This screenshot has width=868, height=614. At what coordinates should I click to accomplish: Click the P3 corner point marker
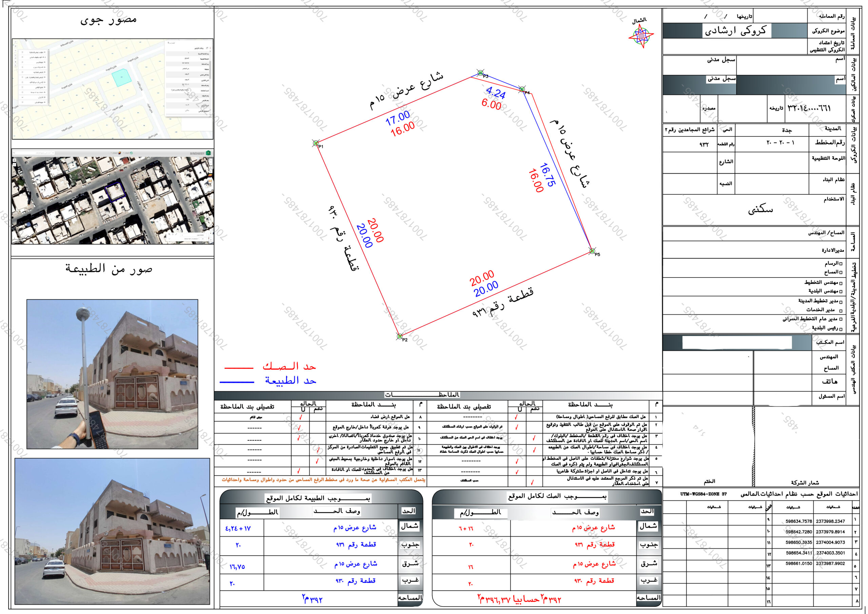point(480,73)
